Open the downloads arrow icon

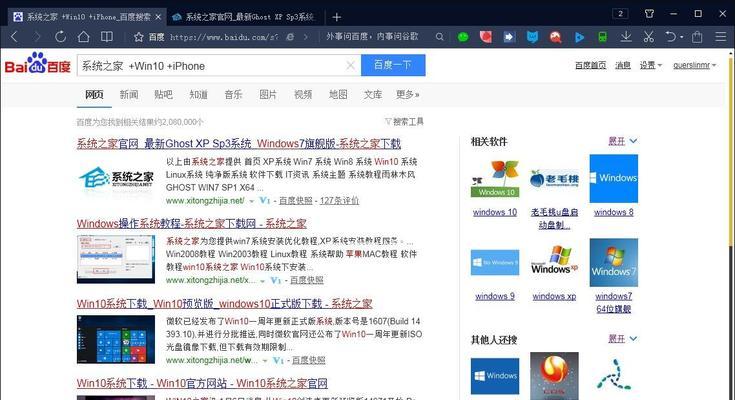click(626, 37)
